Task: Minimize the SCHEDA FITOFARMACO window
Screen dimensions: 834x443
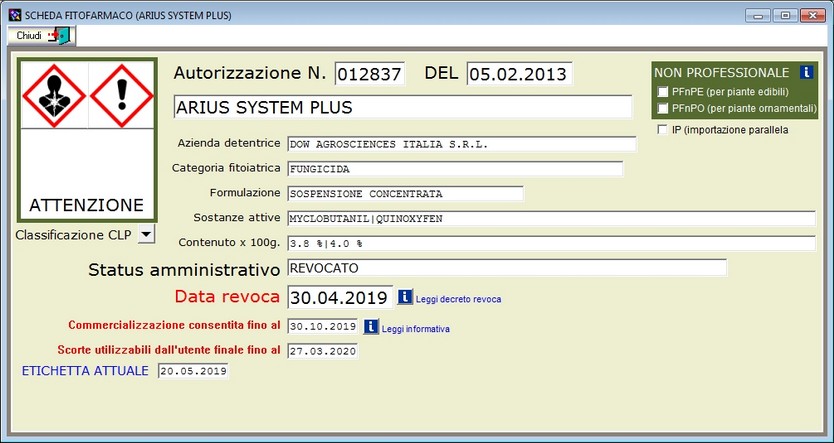Action: click(757, 15)
